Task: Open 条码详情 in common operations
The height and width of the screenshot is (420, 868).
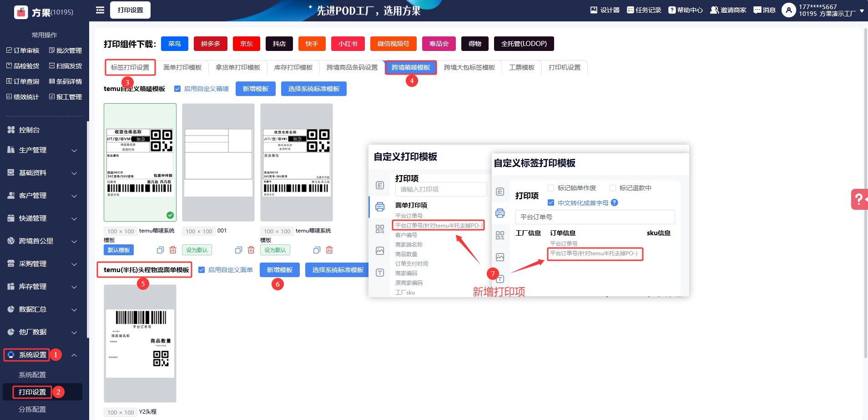Action: pyautogui.click(x=66, y=81)
